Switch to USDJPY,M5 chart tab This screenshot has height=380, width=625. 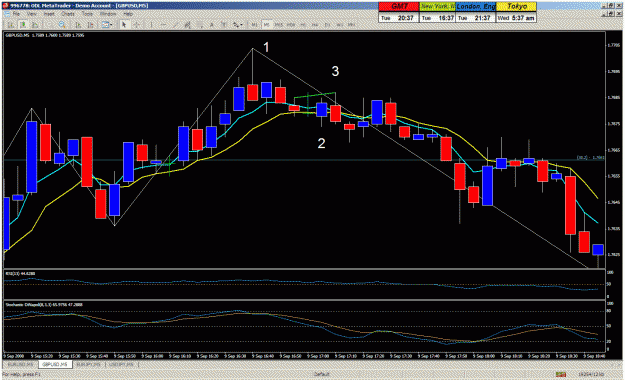coord(122,364)
